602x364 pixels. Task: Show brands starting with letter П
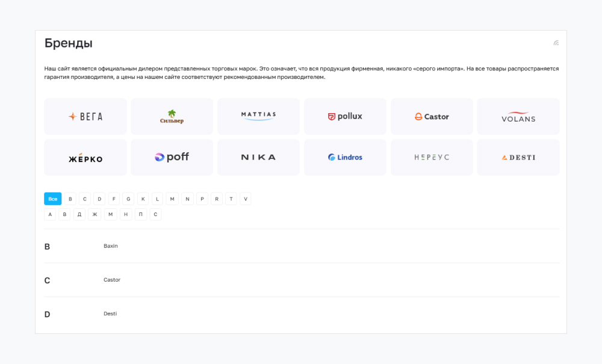[141, 214]
